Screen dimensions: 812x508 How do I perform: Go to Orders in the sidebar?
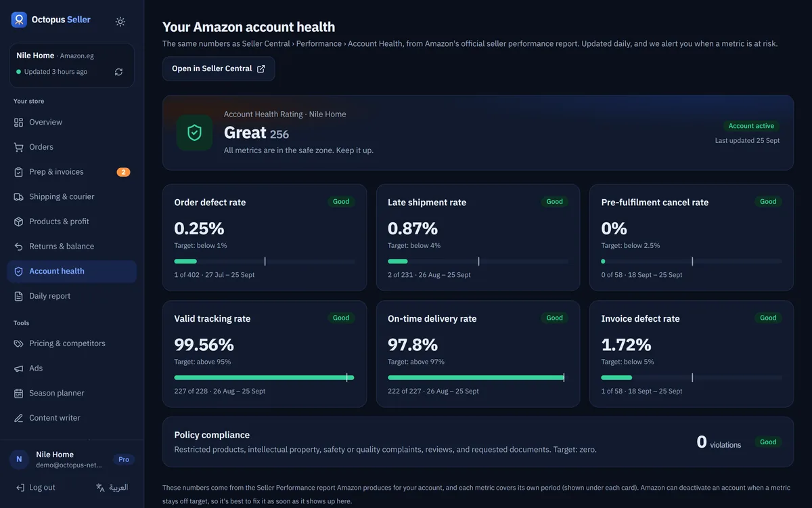click(72, 147)
